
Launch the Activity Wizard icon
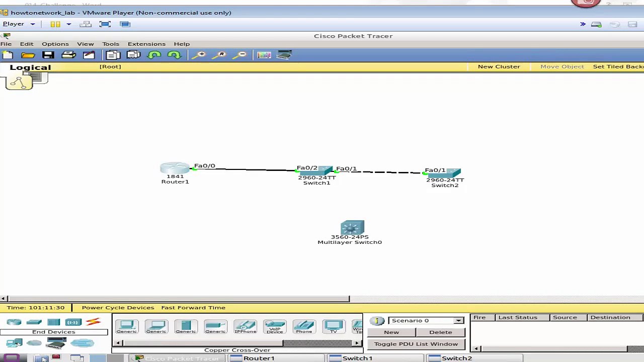click(89, 55)
